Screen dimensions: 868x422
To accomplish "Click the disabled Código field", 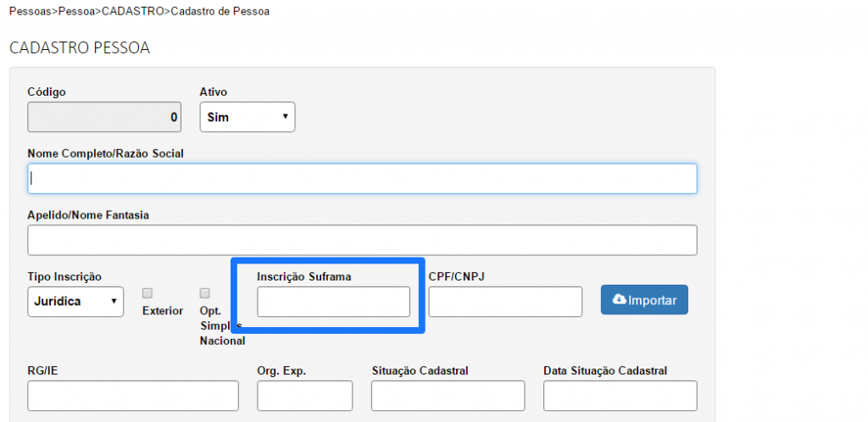I will [x=104, y=117].
